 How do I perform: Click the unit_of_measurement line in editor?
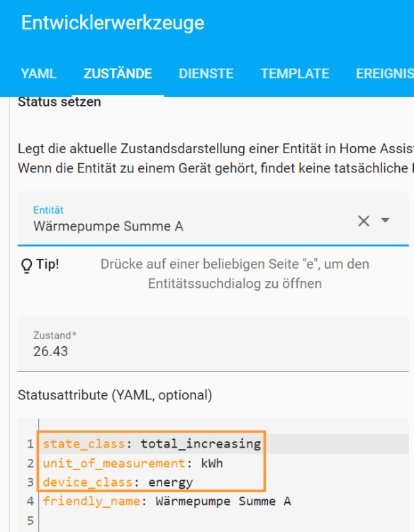224,463
